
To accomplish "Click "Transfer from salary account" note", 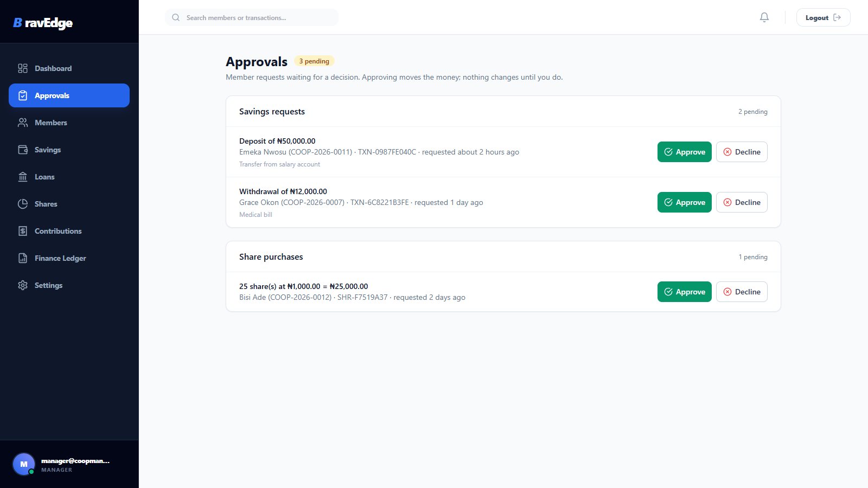I will coord(279,164).
